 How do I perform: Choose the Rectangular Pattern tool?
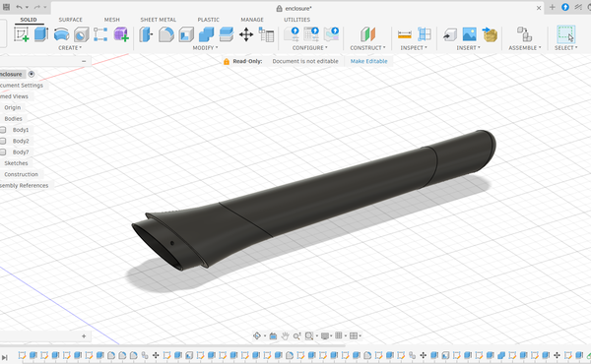click(100, 34)
